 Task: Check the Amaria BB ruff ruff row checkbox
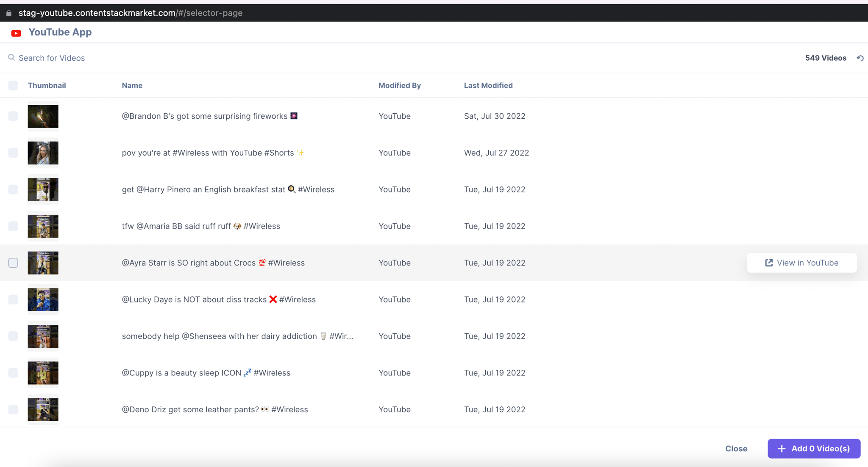coord(13,226)
